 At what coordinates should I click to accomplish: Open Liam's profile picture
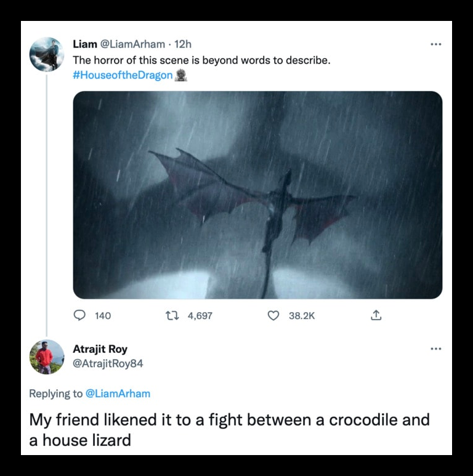point(47,54)
